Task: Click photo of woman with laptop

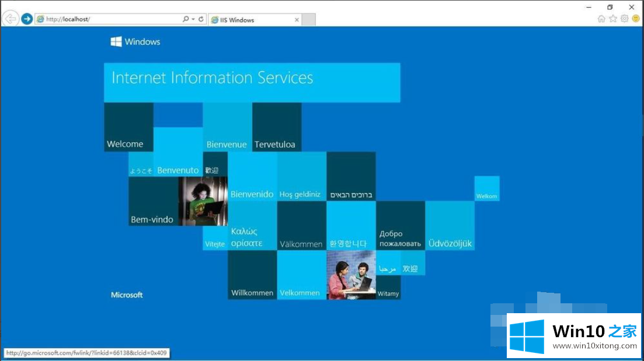Action: pos(203,201)
